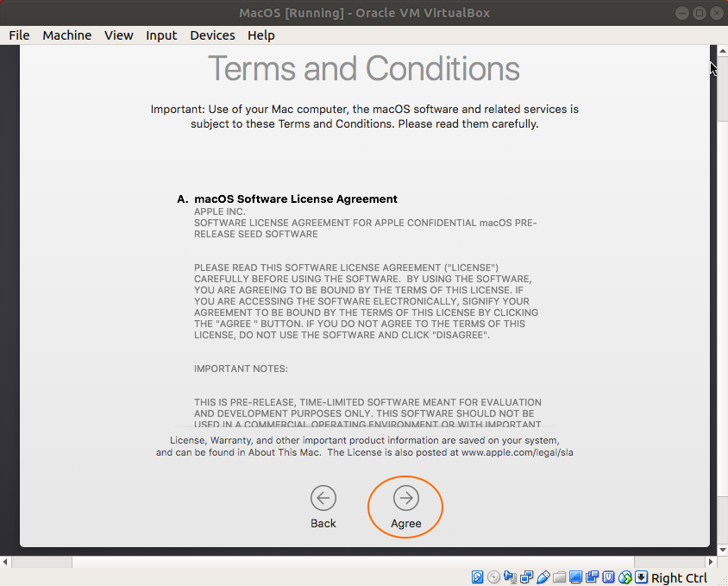
Task: Click the recording status icon
Action: coord(592,577)
